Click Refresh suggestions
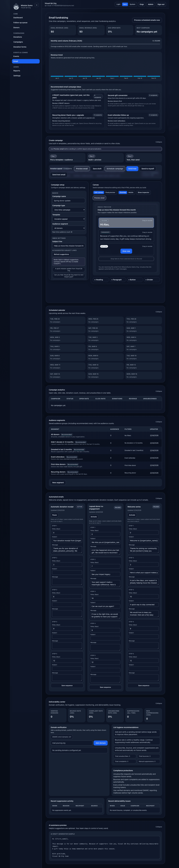This screenshot has width=179, height=868. point(61,254)
